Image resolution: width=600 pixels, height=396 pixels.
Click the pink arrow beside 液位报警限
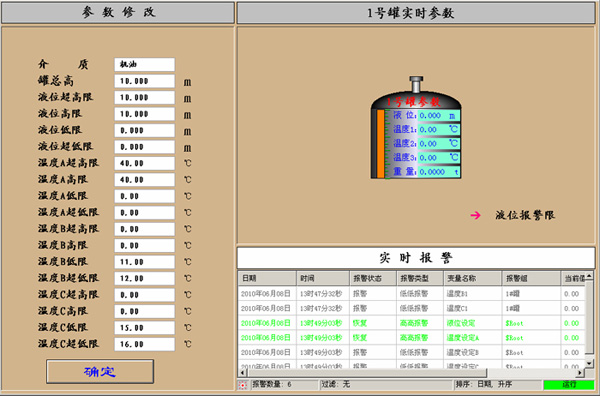point(476,215)
